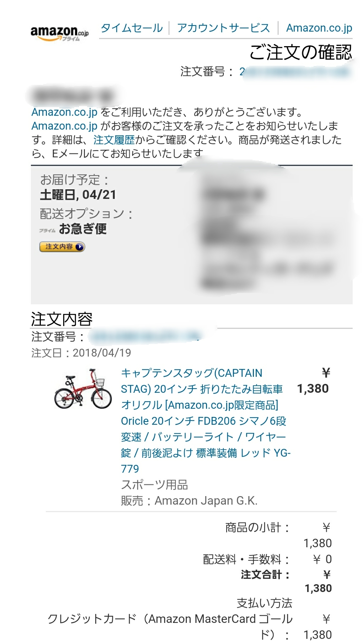This screenshot has width=364, height=641.
Task: Click the Amazon.co.jp header link
Action: click(x=319, y=28)
